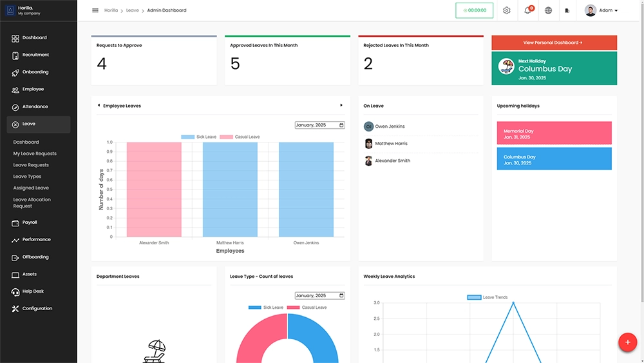
Task: Go to My Leave Requests link
Action: pyautogui.click(x=35, y=153)
